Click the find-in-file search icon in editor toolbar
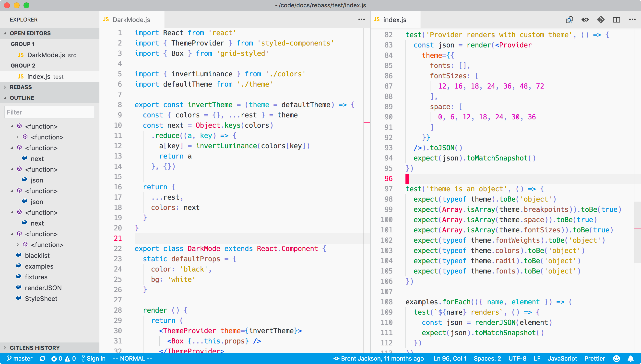The image size is (641, 364). [x=569, y=20]
